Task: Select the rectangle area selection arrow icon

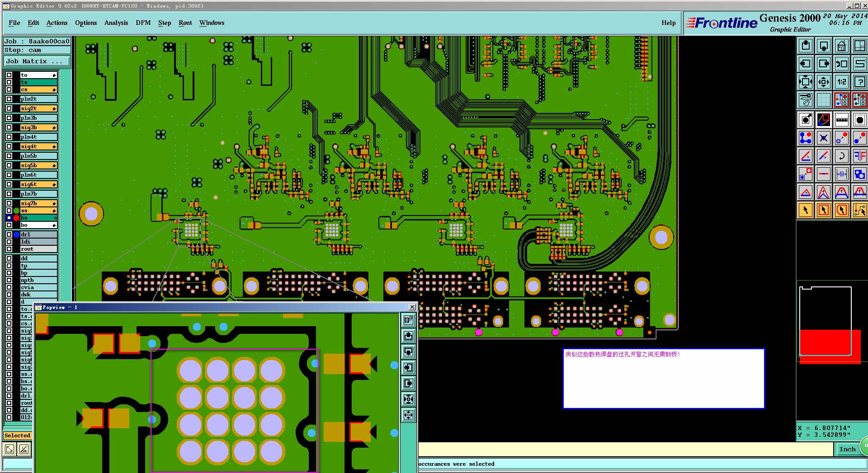Action: (x=824, y=210)
